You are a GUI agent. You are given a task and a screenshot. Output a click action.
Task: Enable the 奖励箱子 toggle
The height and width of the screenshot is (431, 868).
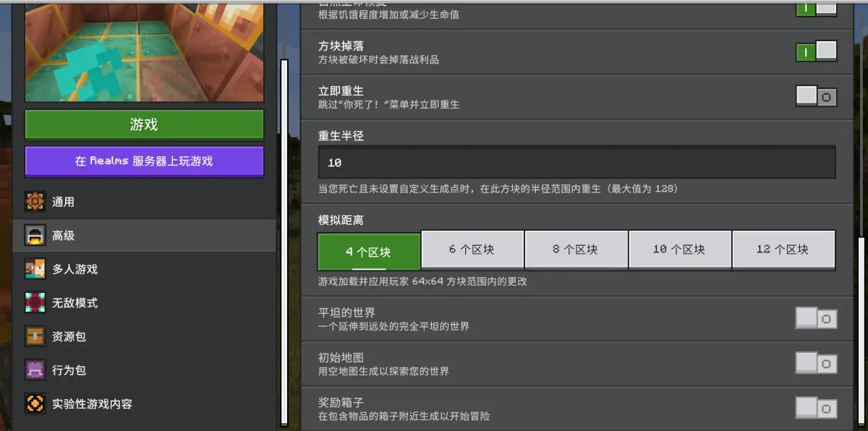816,408
